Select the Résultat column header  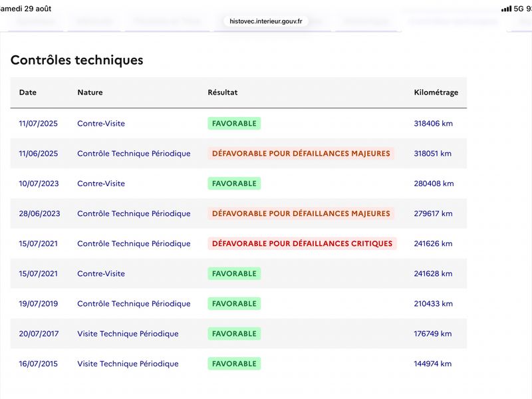[x=223, y=92]
